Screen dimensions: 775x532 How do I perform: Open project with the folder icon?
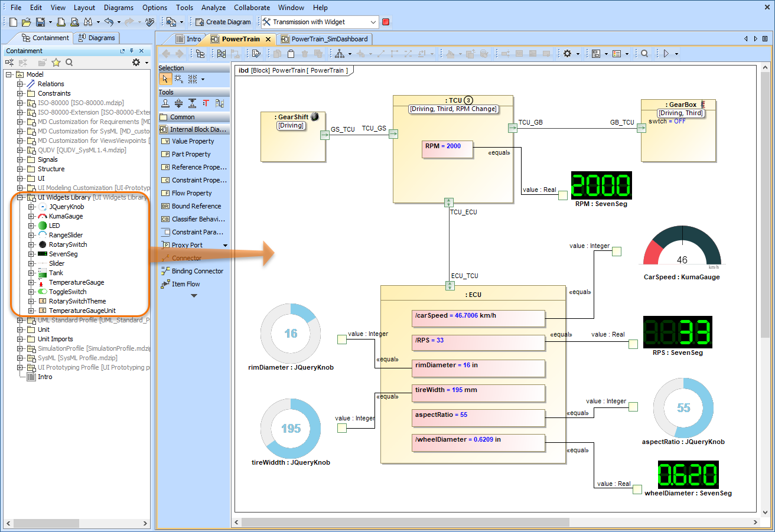pos(26,22)
